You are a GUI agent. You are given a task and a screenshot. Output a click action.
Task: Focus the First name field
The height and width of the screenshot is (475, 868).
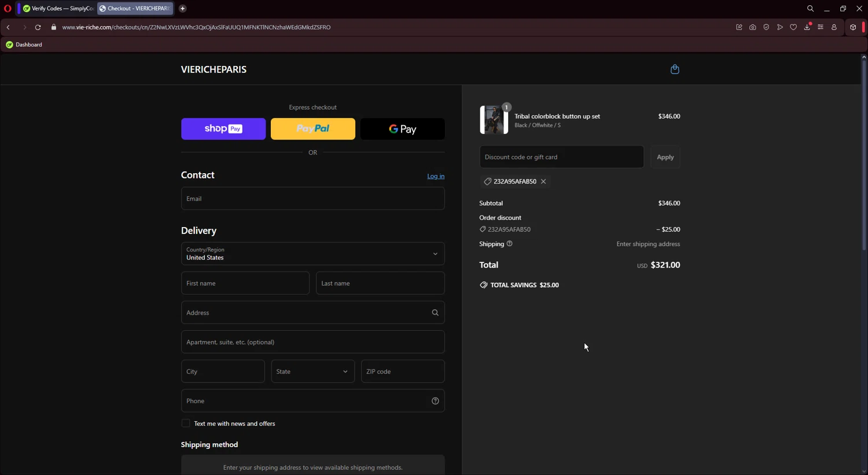(x=245, y=283)
